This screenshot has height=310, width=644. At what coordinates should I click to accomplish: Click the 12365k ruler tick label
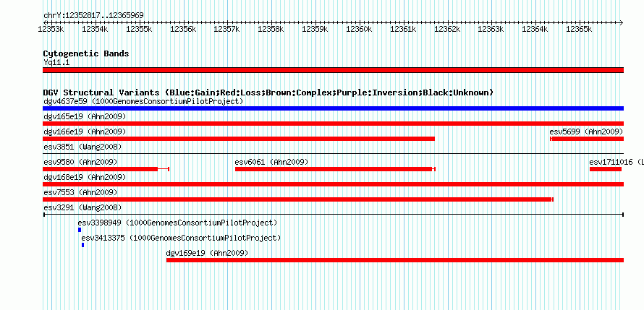click(x=579, y=29)
